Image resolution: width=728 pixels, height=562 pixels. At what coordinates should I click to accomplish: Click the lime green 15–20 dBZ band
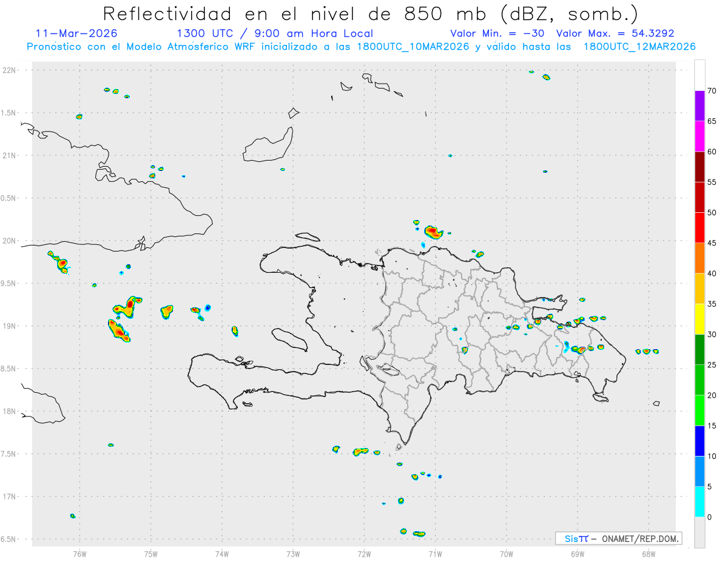point(699,410)
